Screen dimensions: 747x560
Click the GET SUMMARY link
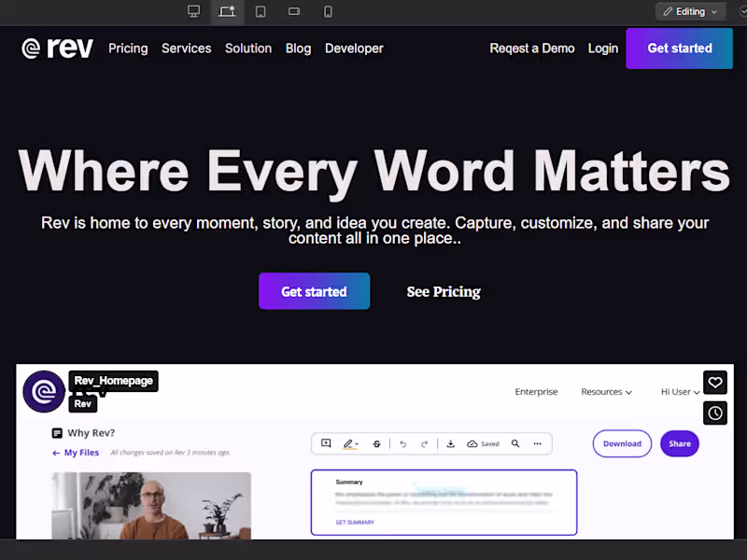(x=355, y=523)
